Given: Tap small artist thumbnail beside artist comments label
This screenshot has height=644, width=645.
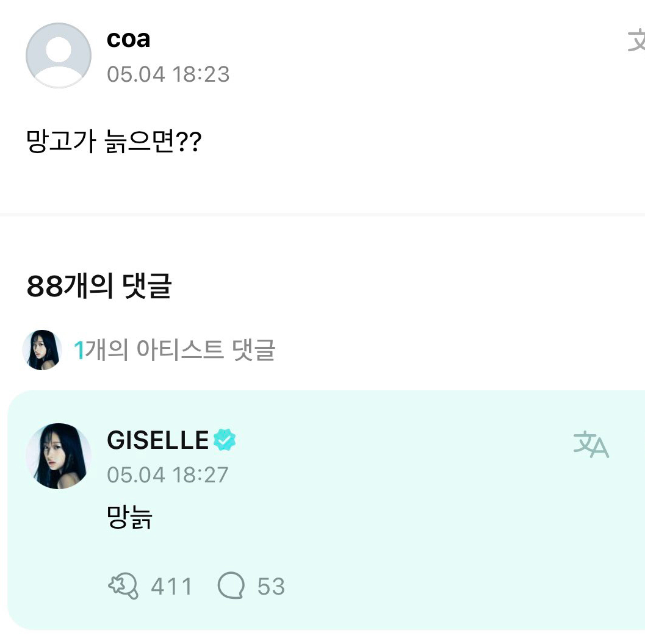Looking at the screenshot, I should tap(42, 350).
